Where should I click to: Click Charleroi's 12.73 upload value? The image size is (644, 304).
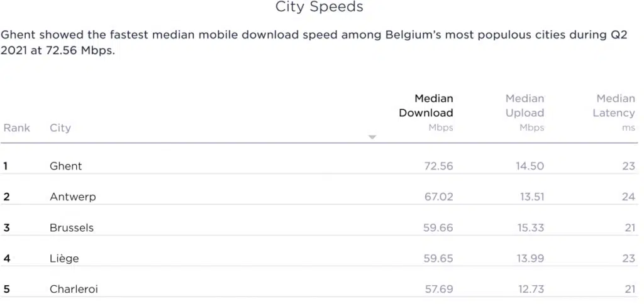pyautogui.click(x=531, y=289)
